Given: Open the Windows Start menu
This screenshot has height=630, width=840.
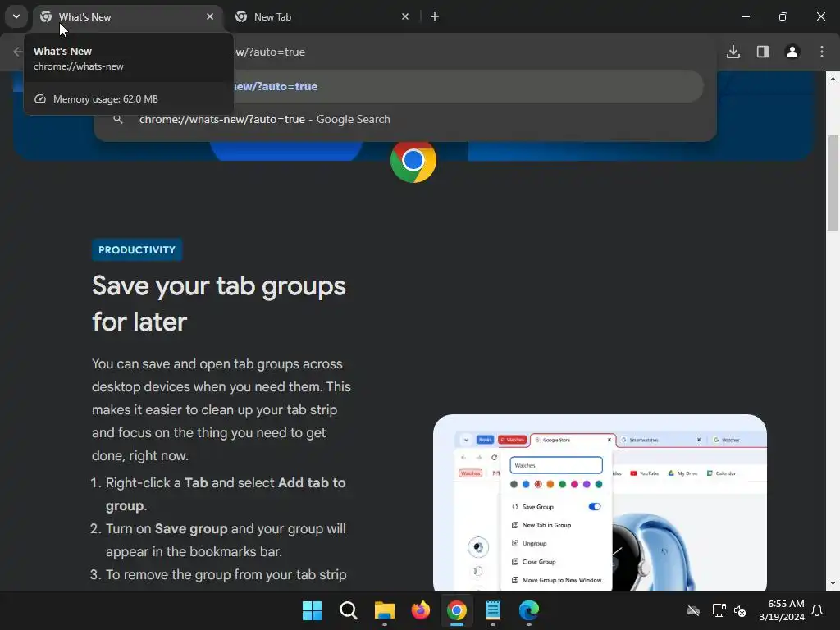Looking at the screenshot, I should [x=312, y=610].
